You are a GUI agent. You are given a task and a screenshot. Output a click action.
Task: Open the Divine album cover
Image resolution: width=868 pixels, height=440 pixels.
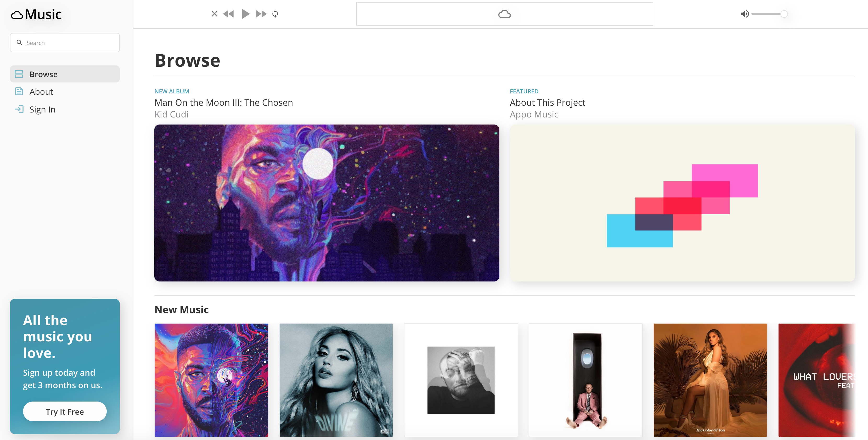tap(336, 380)
